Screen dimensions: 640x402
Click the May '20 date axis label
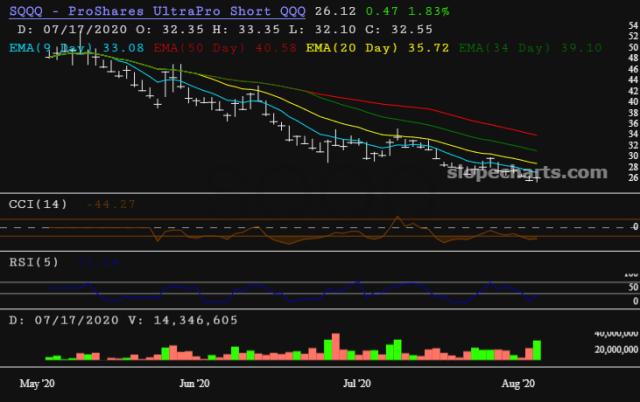tap(38, 383)
